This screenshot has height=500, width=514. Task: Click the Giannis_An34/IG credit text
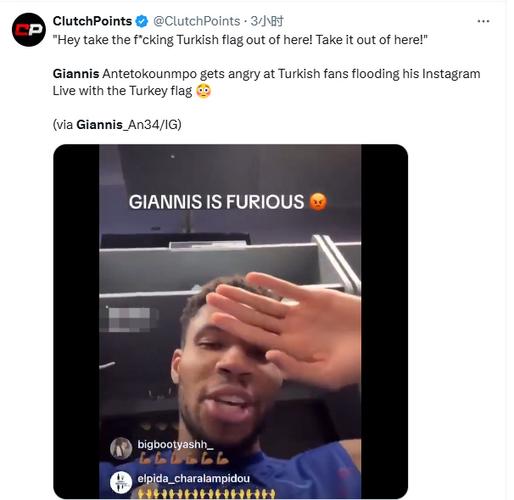[x=129, y=125]
